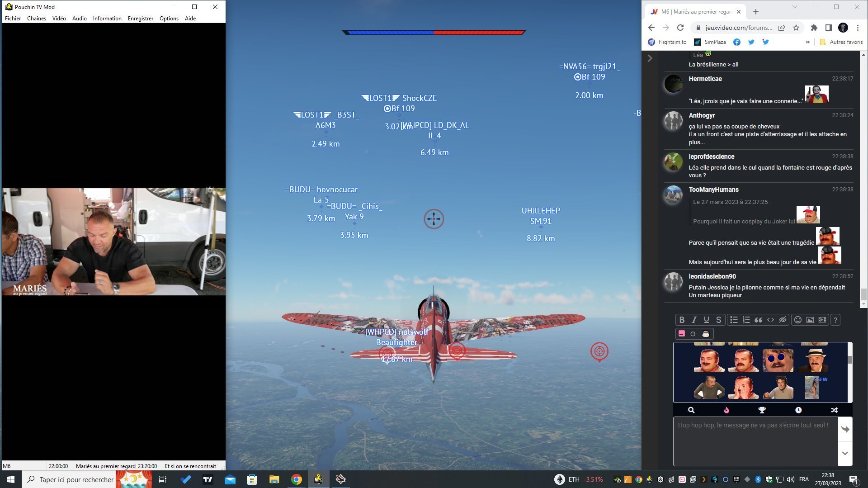
Task: Send the forum message with arrow button
Action: pyautogui.click(x=845, y=429)
